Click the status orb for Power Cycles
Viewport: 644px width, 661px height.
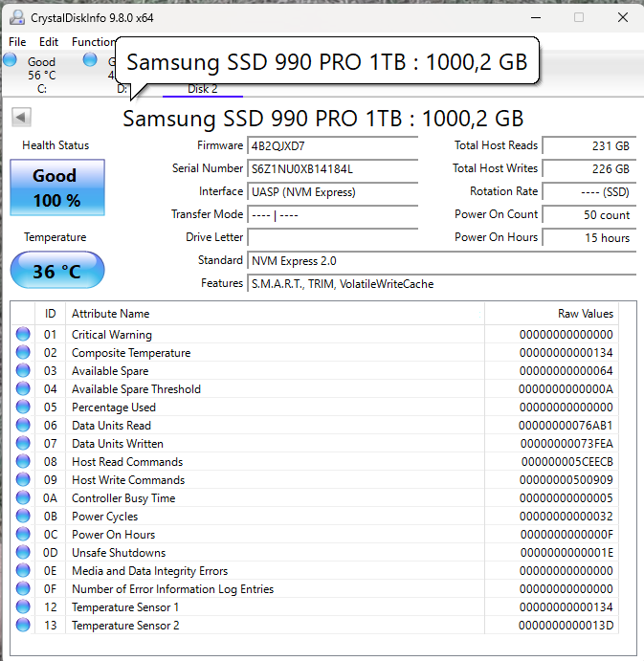pyautogui.click(x=23, y=516)
